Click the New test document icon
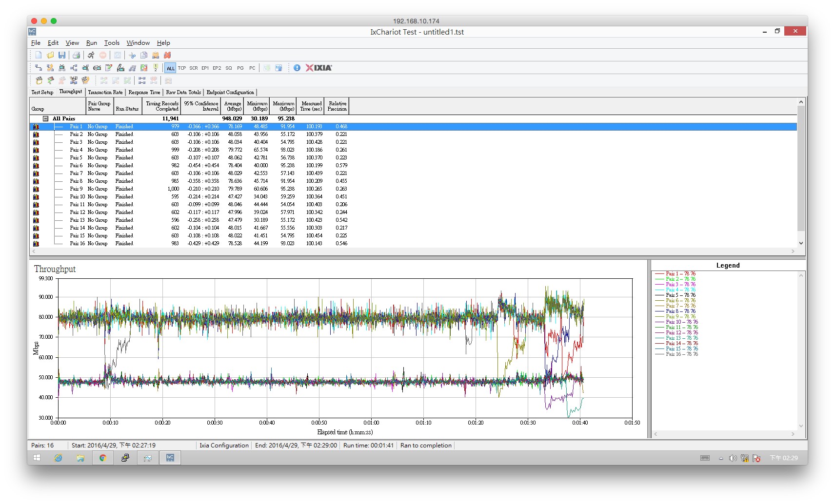 pyautogui.click(x=39, y=55)
